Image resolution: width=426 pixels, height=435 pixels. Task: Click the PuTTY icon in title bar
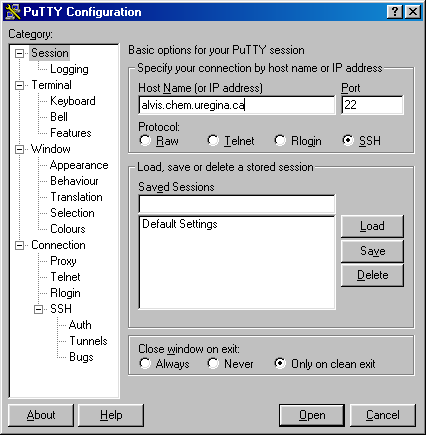pyautogui.click(x=13, y=12)
